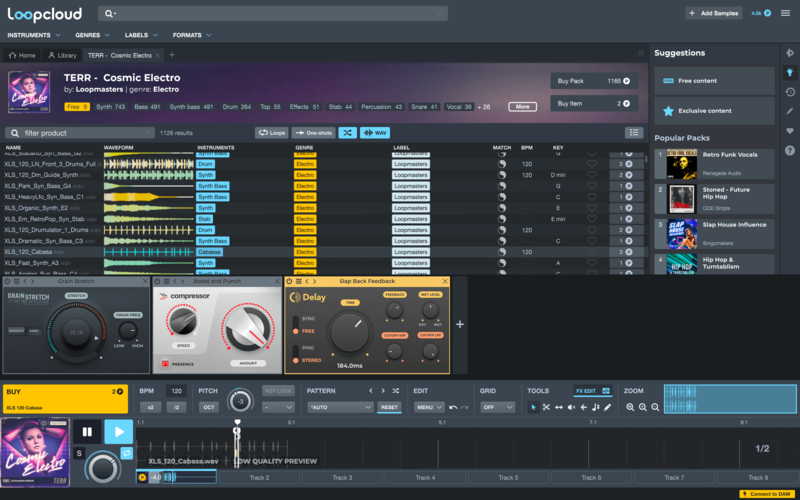Click the filter product search field
The width and height of the screenshot is (800, 500).
point(78,132)
